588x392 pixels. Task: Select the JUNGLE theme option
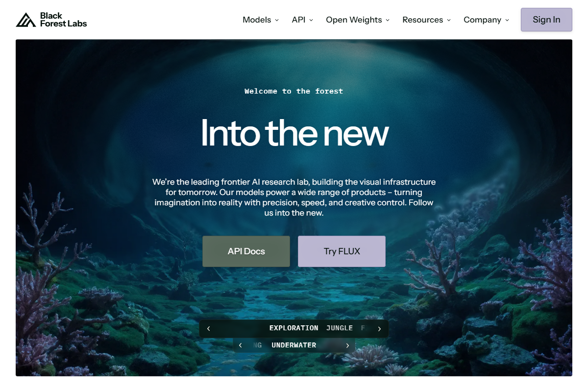(x=340, y=328)
